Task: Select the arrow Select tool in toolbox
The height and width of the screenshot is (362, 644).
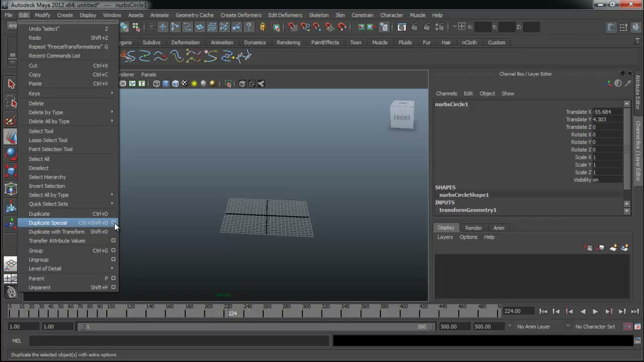Action: coord(11,84)
